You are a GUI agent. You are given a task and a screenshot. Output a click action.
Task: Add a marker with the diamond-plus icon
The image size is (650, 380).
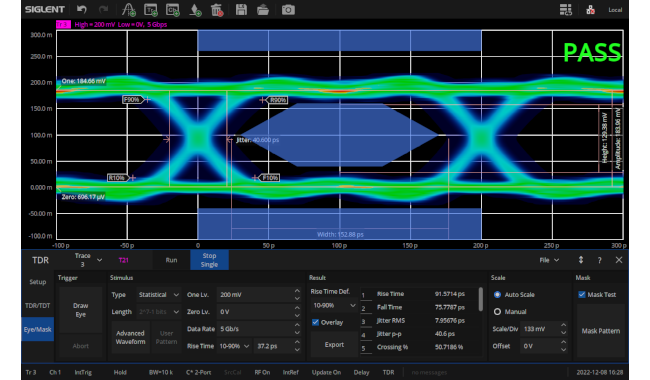tap(195, 9)
